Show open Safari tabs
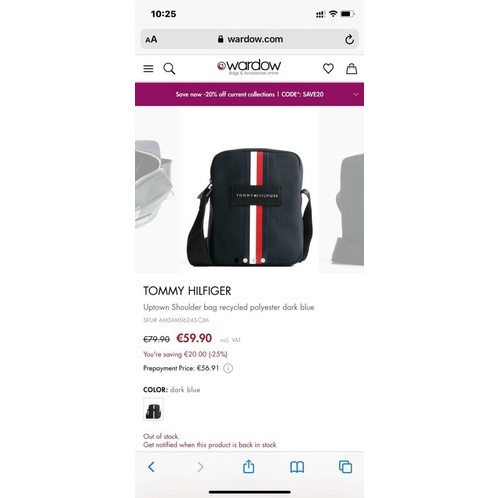This screenshot has width=498, height=498. pos(345,467)
